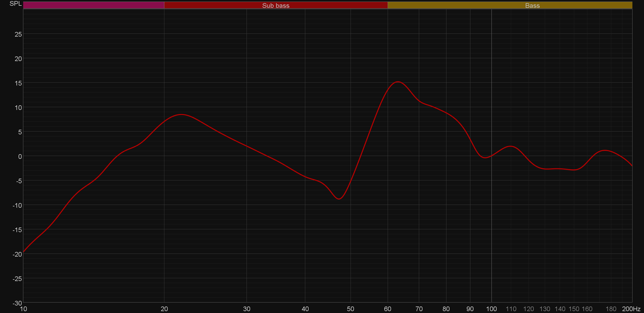Click the curve bump near 180 Hz
The image size is (644, 313).
604,150
